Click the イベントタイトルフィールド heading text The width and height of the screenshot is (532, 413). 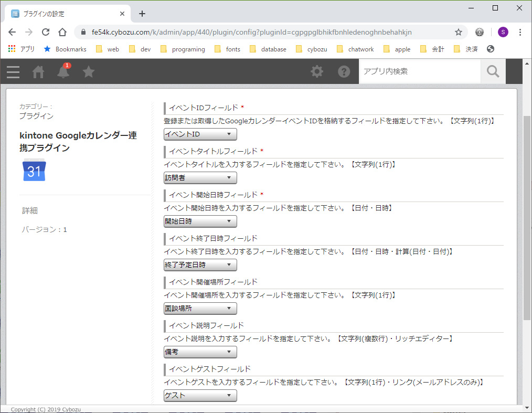pos(214,151)
